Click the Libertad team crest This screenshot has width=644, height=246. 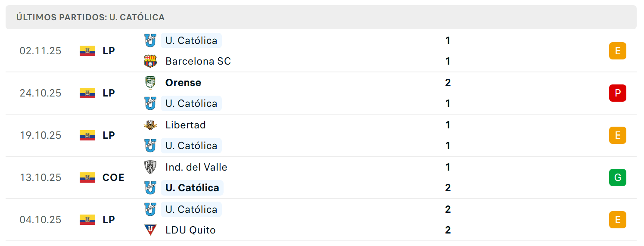click(x=150, y=125)
